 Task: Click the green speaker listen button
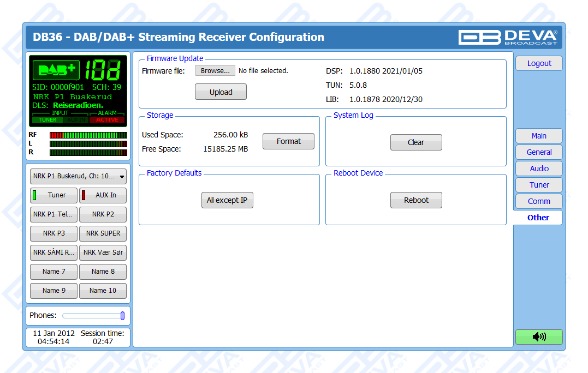(x=538, y=336)
